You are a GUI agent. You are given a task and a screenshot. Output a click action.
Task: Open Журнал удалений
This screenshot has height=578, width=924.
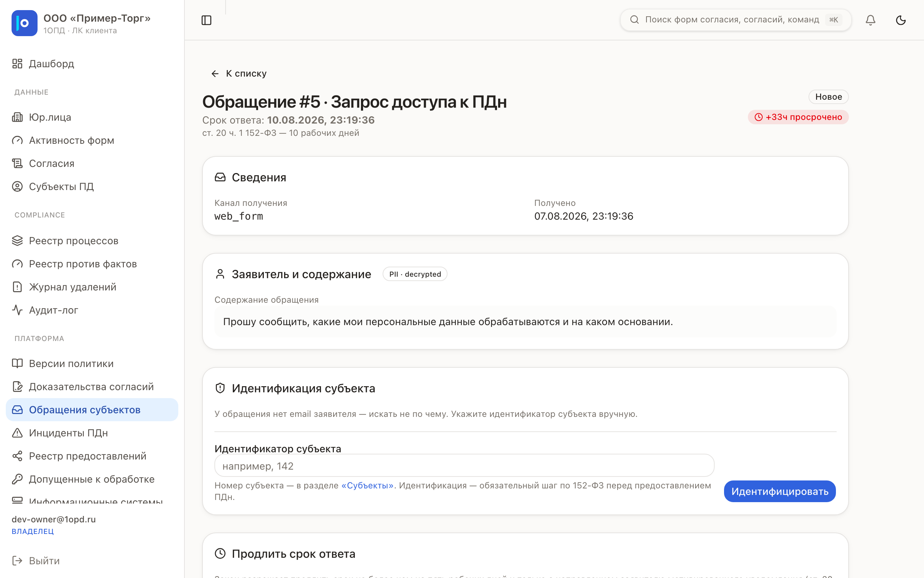coord(92,287)
